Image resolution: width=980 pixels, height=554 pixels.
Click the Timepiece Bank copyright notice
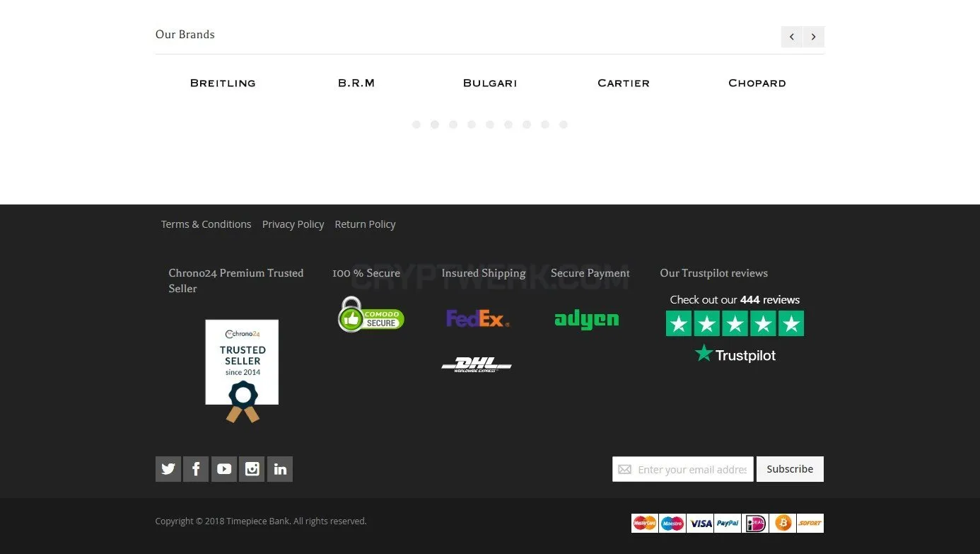(261, 521)
